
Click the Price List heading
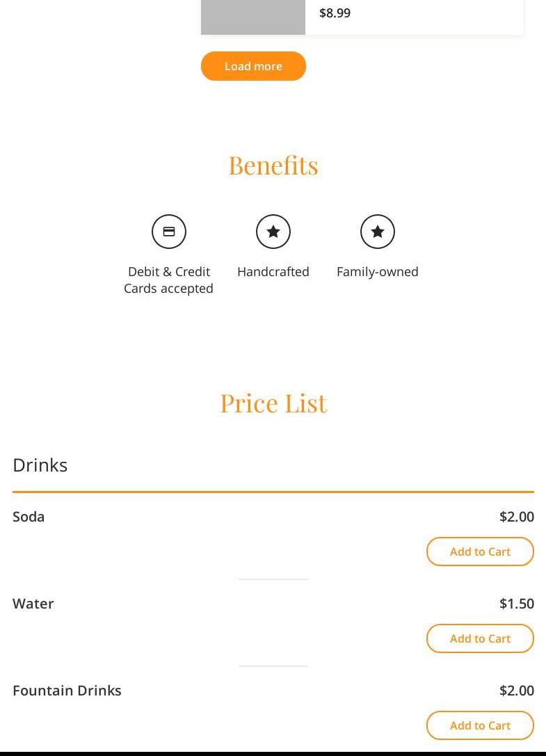[273, 403]
